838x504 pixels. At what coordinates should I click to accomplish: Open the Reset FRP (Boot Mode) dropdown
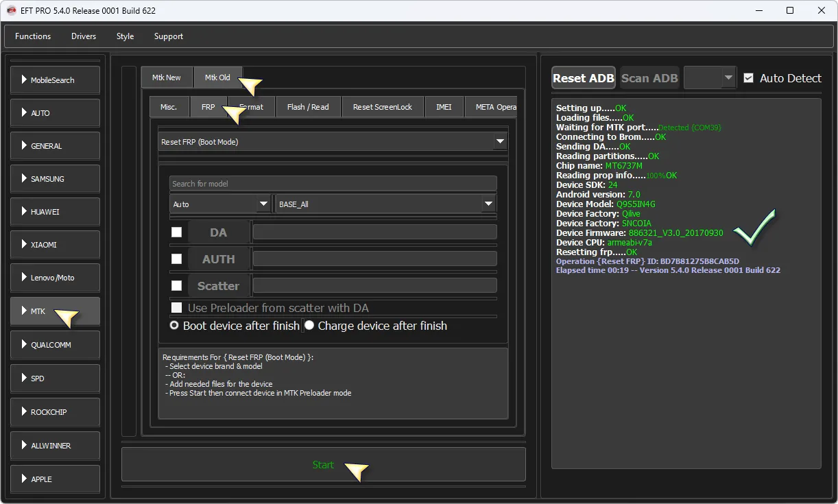333,142
